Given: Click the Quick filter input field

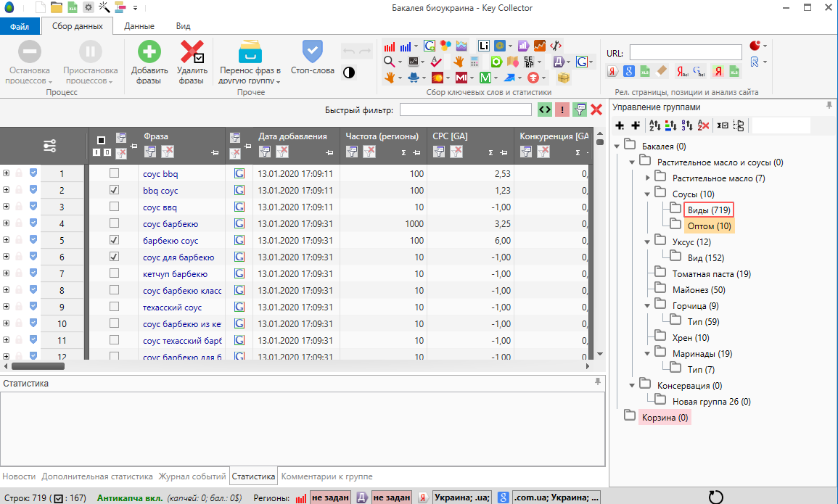Looking at the screenshot, I should point(466,110).
